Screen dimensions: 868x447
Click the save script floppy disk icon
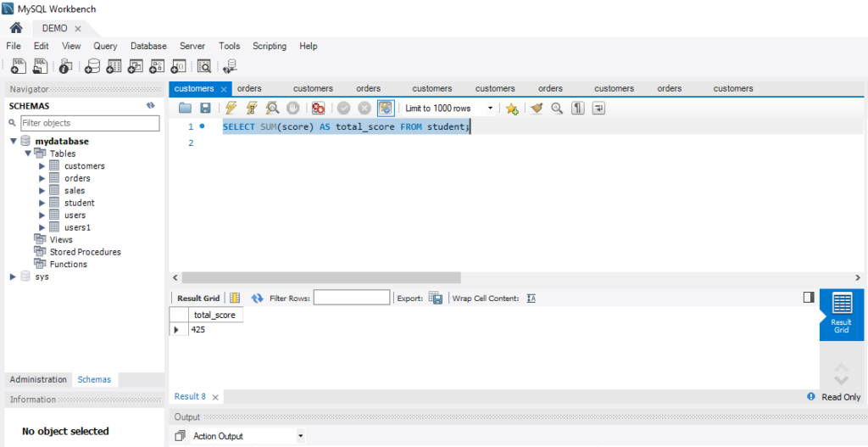pyautogui.click(x=205, y=109)
